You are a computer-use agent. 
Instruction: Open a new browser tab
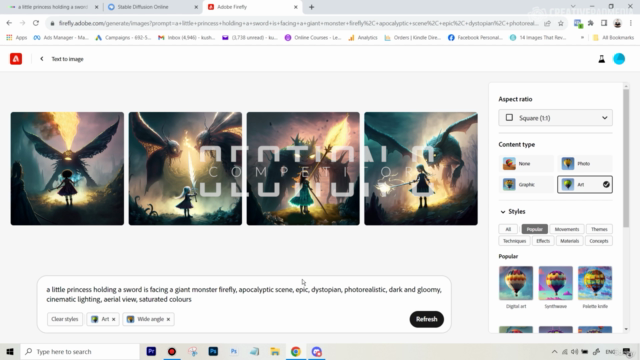311,7
